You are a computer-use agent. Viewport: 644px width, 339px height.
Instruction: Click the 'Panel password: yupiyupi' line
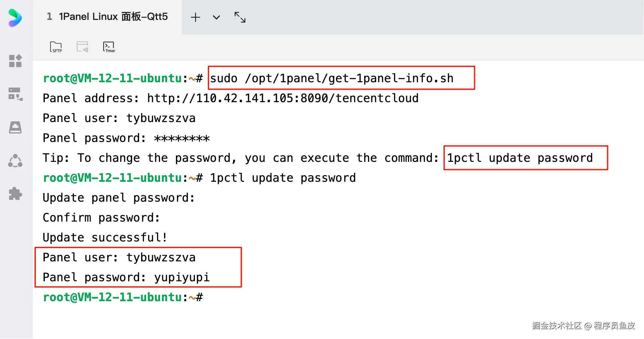click(x=126, y=277)
